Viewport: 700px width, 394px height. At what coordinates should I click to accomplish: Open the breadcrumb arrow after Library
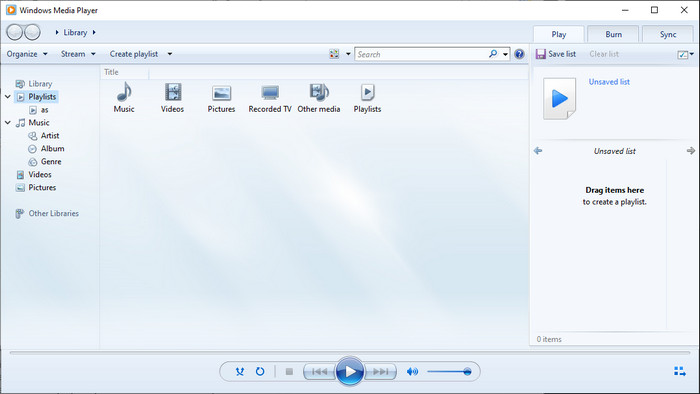coord(94,32)
